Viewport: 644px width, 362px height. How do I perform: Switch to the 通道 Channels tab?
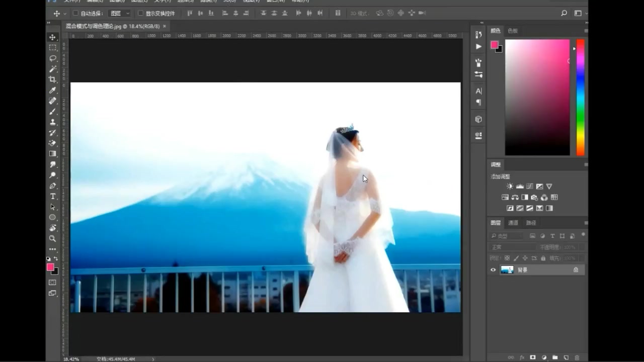513,223
